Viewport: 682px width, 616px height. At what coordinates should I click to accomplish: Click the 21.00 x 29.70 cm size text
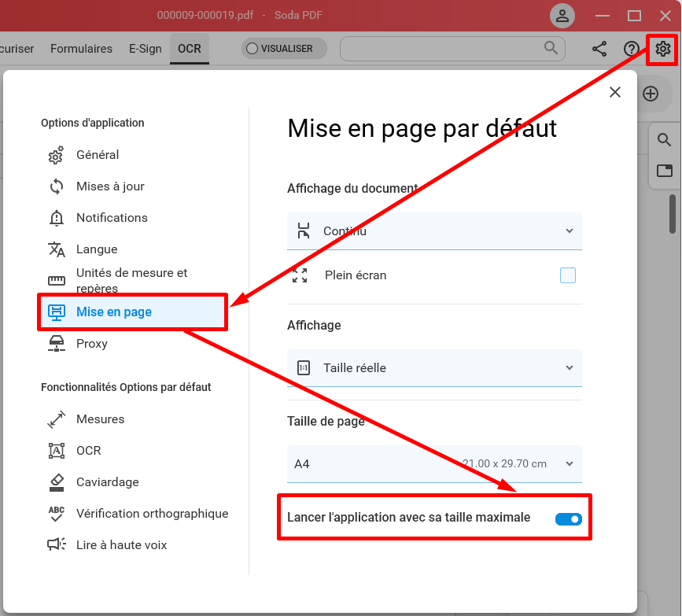pos(504,463)
